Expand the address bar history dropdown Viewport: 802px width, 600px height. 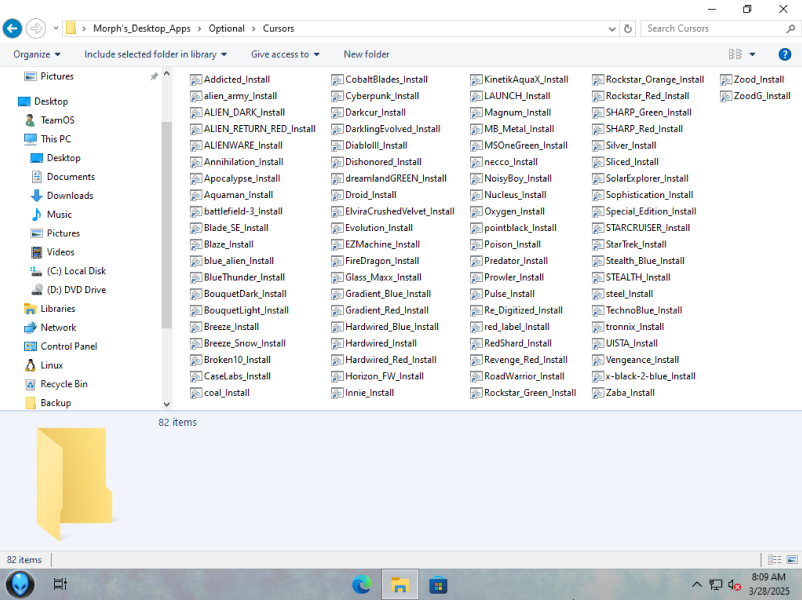click(x=612, y=29)
